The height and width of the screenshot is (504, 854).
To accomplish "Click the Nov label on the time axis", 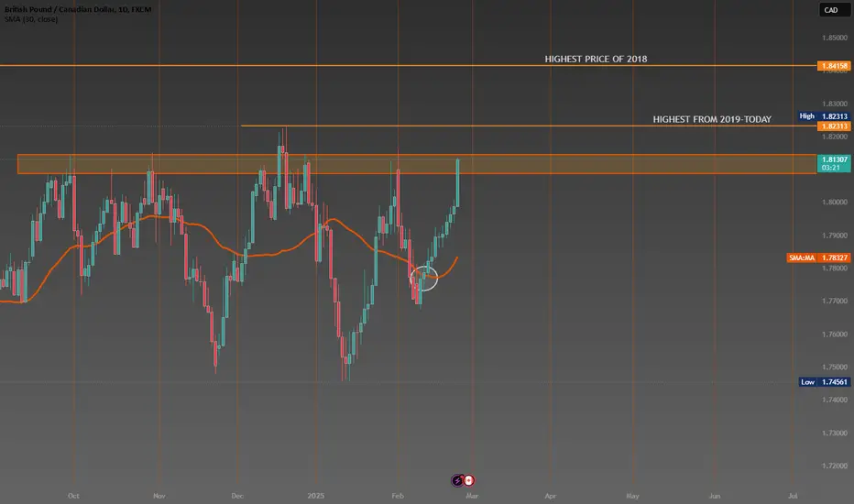I will [x=159, y=496].
